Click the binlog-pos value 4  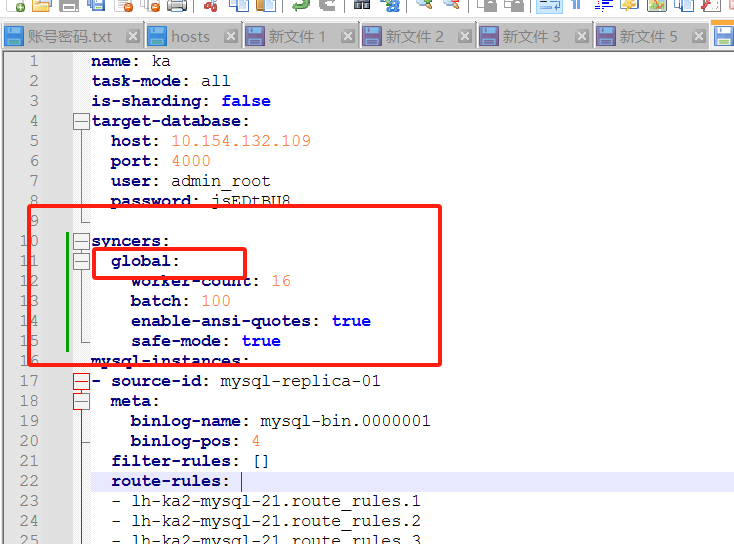pyautogui.click(x=256, y=441)
